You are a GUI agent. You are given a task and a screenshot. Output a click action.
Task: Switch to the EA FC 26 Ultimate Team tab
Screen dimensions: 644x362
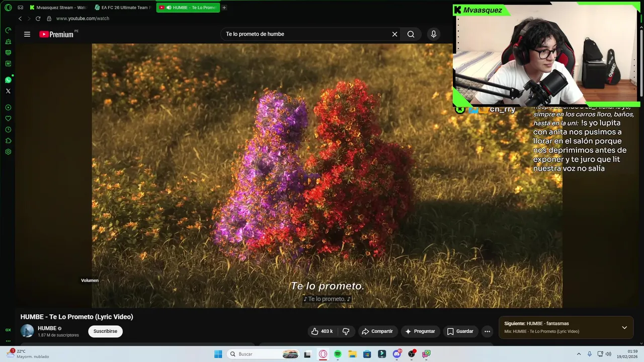pyautogui.click(x=123, y=8)
